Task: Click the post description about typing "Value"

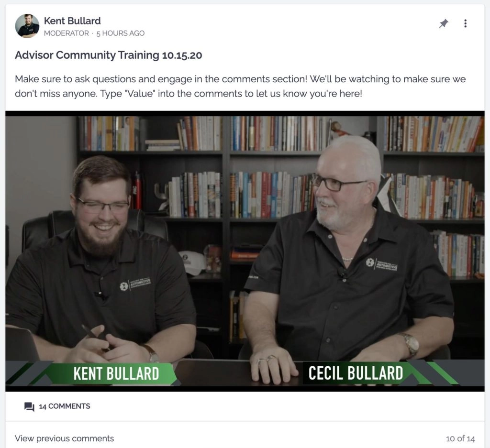Action: click(x=240, y=86)
